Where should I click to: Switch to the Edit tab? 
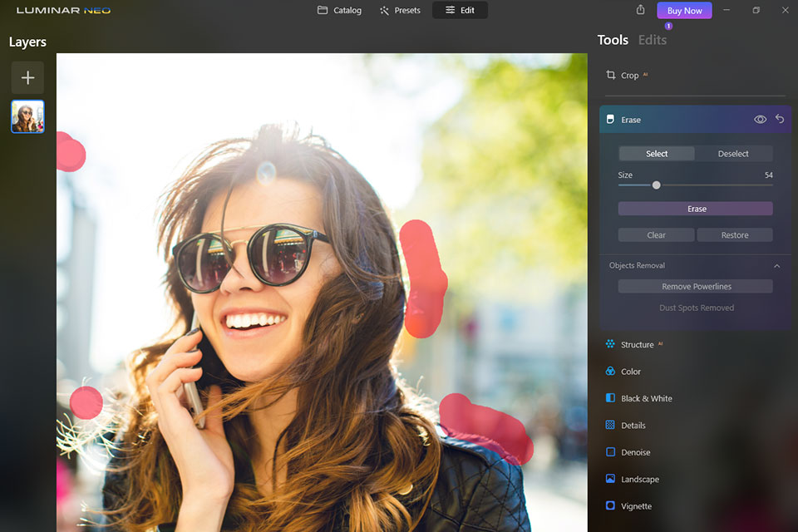tap(460, 10)
